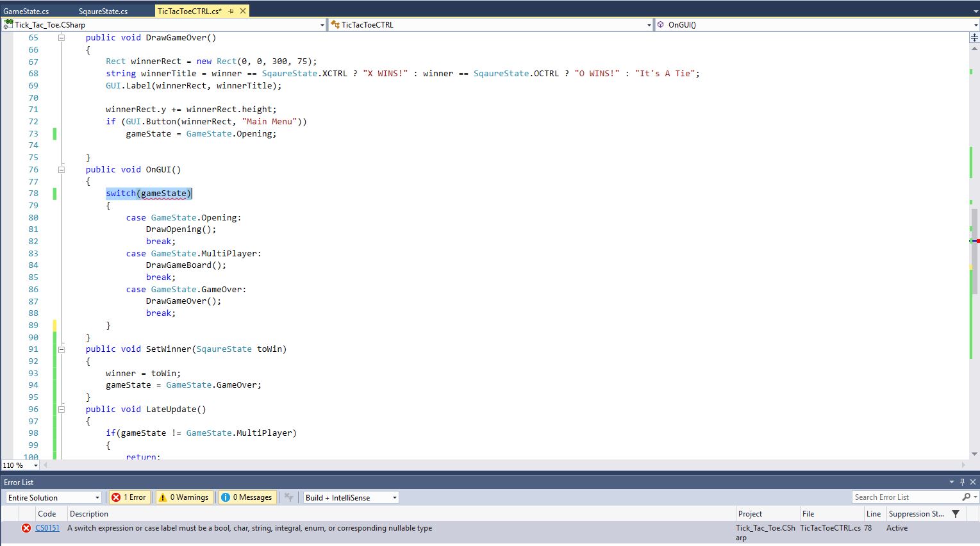Toggle auto-hide pin on Error List panel

click(962, 482)
